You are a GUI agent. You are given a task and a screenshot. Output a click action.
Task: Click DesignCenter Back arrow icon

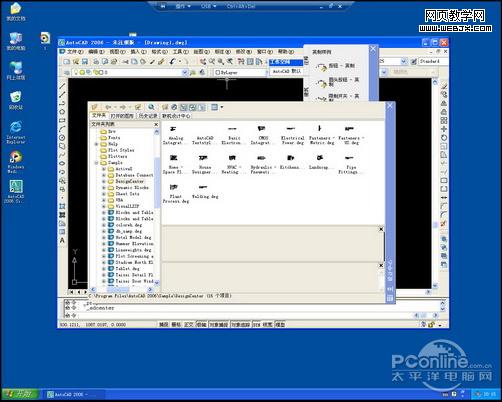[108, 107]
